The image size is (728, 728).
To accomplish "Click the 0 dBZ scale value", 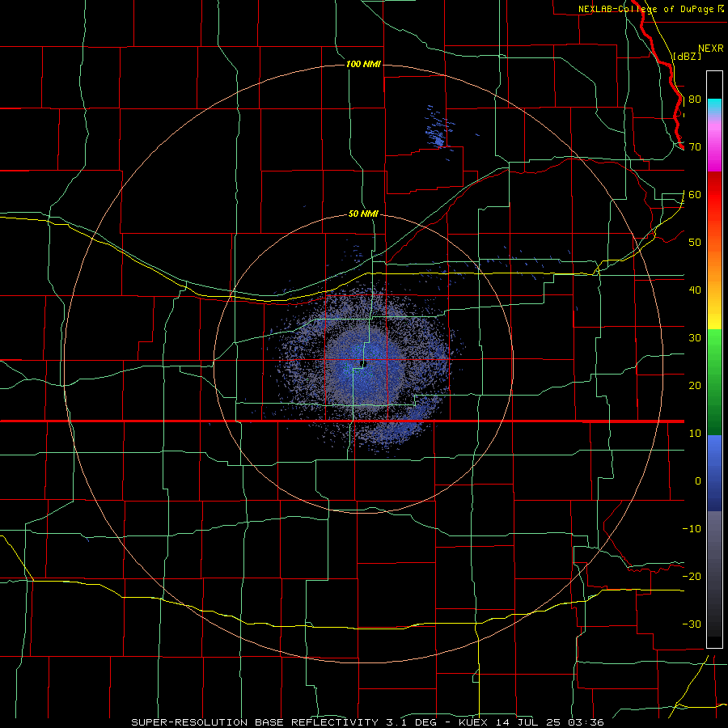I will 698,481.
